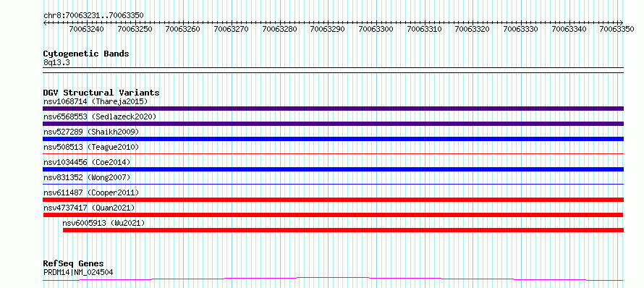
Task: Click the left arrowhead of the ruler
Action: (x=45, y=22)
